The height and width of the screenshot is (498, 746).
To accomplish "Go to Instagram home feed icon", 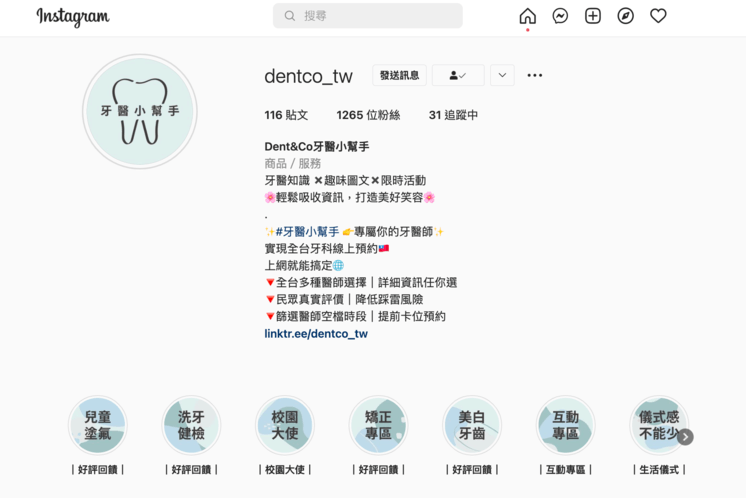I will click(527, 16).
